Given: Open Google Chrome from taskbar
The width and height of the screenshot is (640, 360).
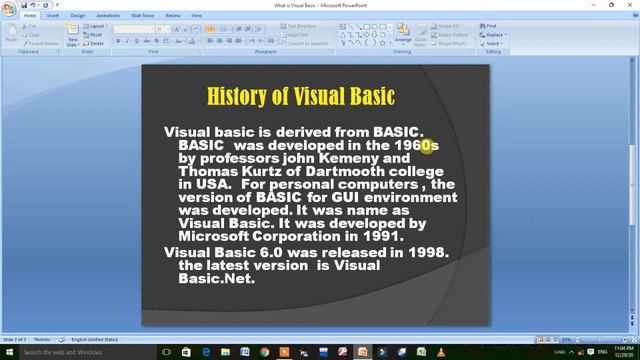Looking at the screenshot, I should [264, 352].
